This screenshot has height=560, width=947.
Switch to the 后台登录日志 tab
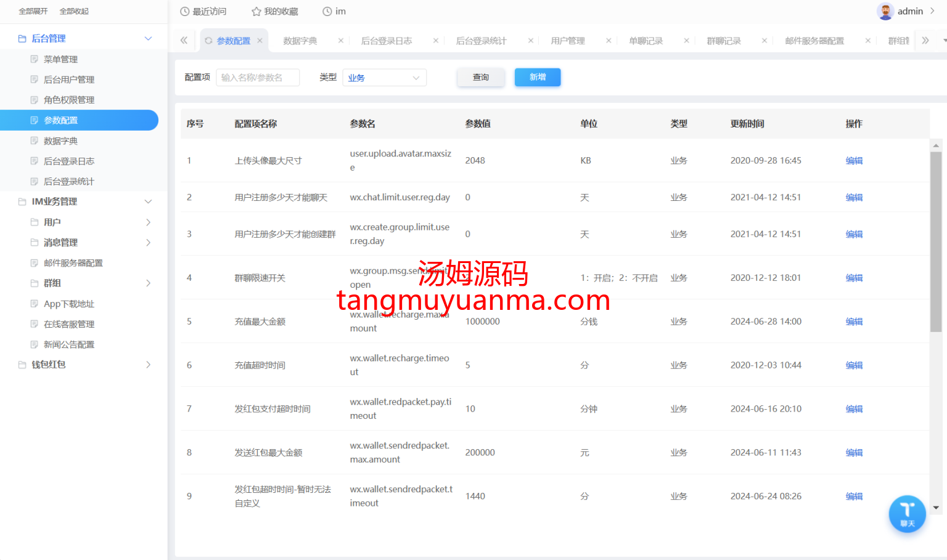[387, 41]
